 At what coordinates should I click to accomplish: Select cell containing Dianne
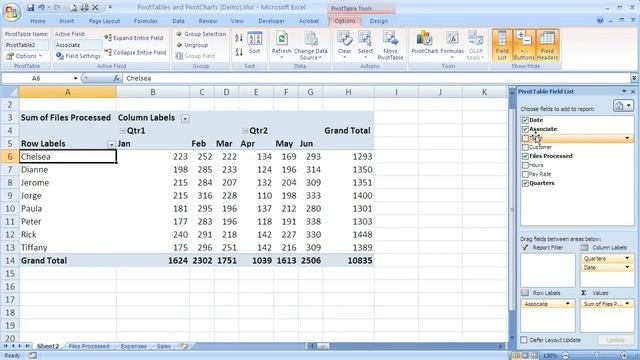pos(68,169)
